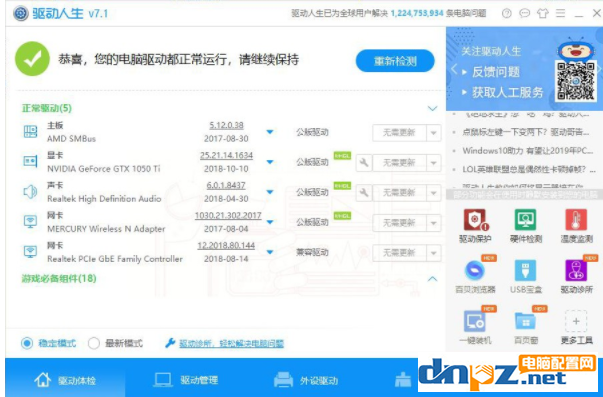Click the WHQL badge on 显卡 row
Screen dimensions: 603x397
[342, 156]
